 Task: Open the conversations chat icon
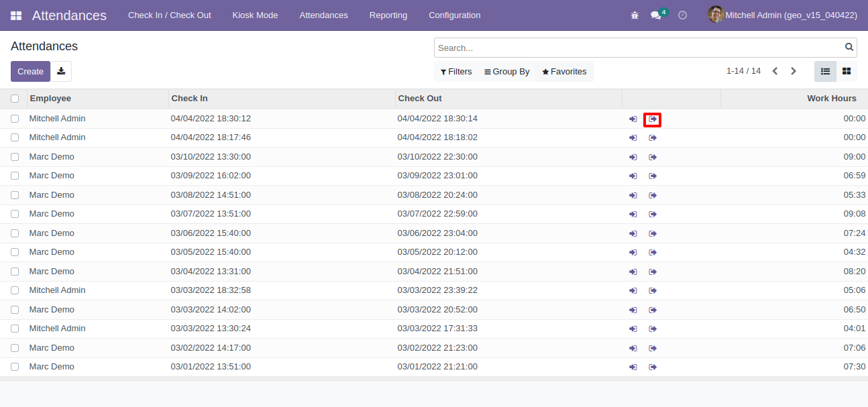pyautogui.click(x=656, y=15)
